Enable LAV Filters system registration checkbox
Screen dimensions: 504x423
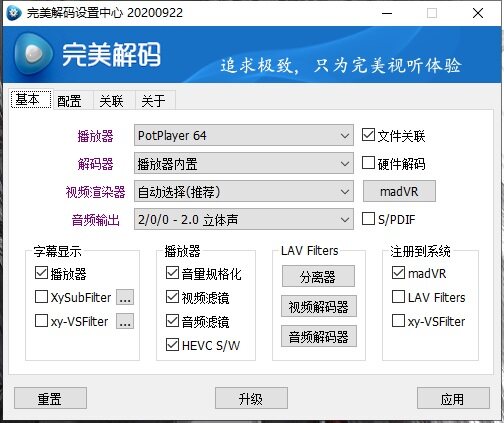(398, 297)
